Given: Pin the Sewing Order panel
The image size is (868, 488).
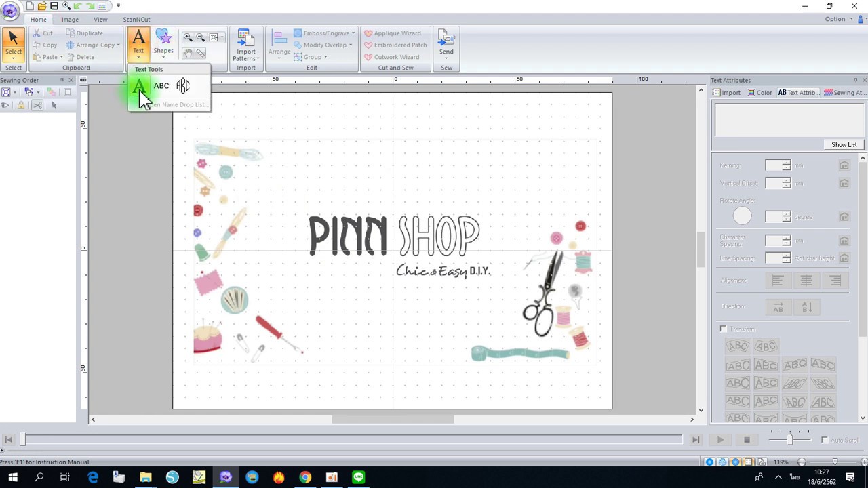Looking at the screenshot, I should click(62, 81).
